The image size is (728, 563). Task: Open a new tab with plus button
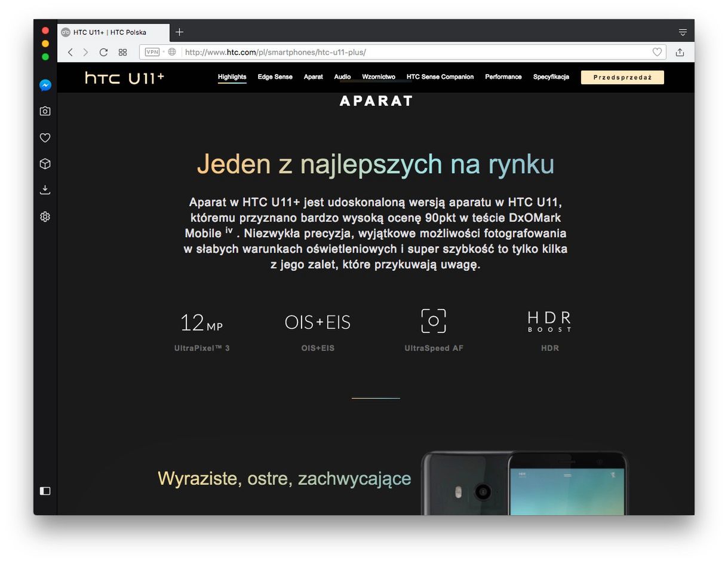coord(179,32)
